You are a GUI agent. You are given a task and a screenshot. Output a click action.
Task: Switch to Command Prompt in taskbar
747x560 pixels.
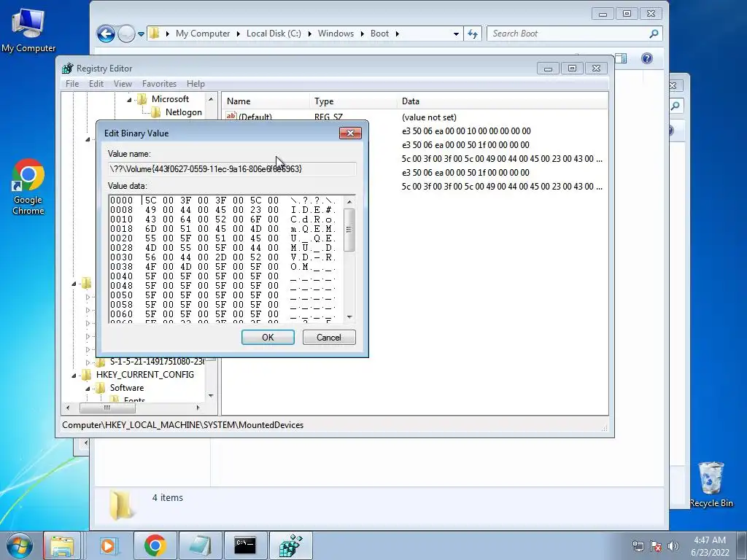(x=245, y=545)
